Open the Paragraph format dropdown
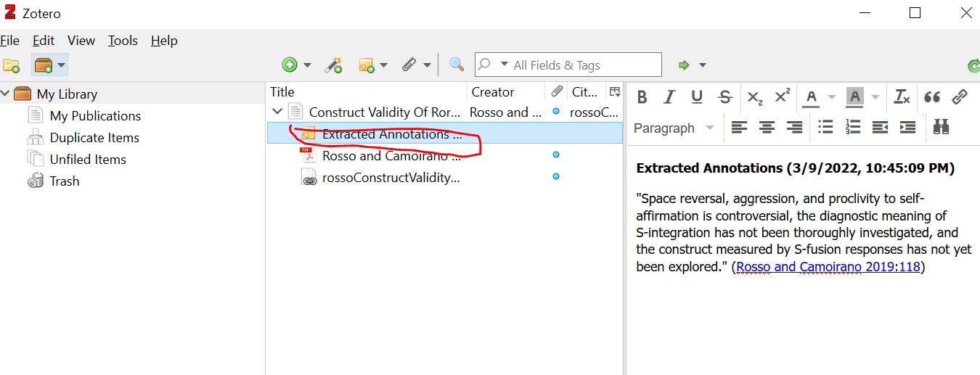The image size is (980, 375). pyautogui.click(x=674, y=128)
